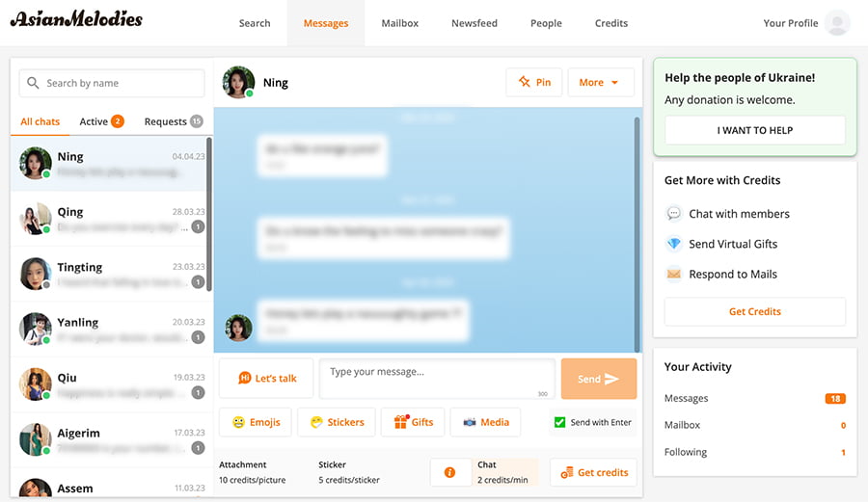Click the unread badge on Qiu's chat
Image resolution: width=868 pixels, height=502 pixels.
pyautogui.click(x=198, y=392)
